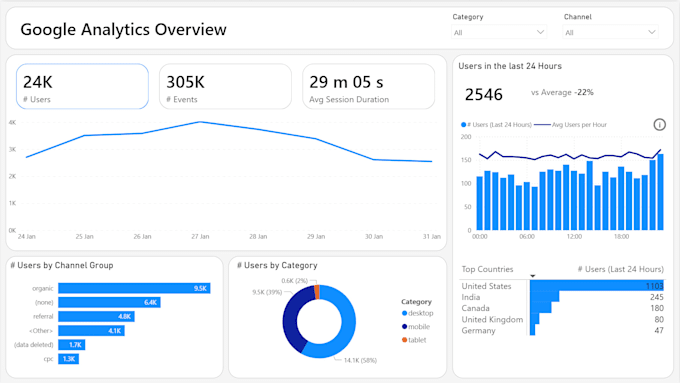Click the 0.6K (2%) donut label
Screen dimensions: 680x383
(x=294, y=281)
